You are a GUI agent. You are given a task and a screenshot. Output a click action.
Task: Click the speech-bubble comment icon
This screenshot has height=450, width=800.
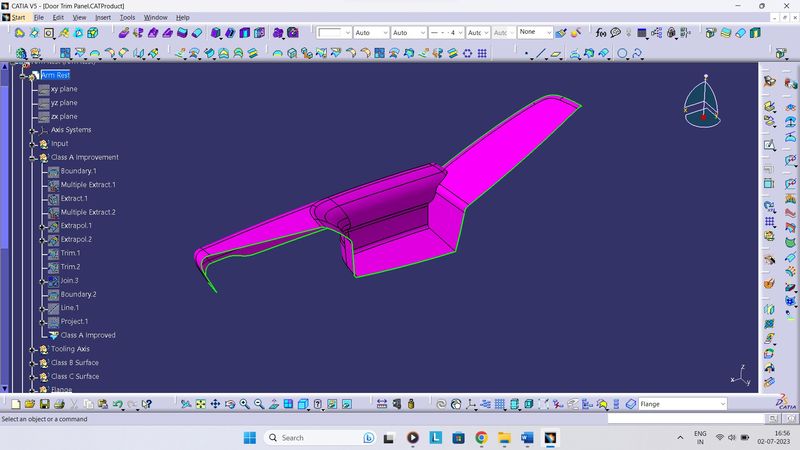615,33
